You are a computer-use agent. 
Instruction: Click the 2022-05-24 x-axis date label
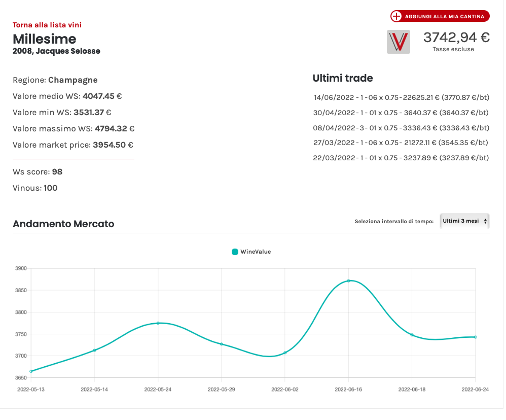pyautogui.click(x=158, y=390)
